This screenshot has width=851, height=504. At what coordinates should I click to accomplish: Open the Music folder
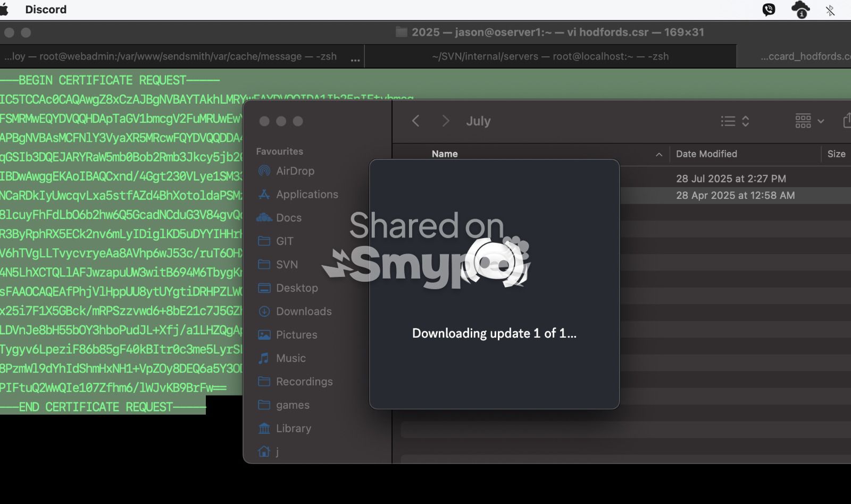[x=290, y=358]
